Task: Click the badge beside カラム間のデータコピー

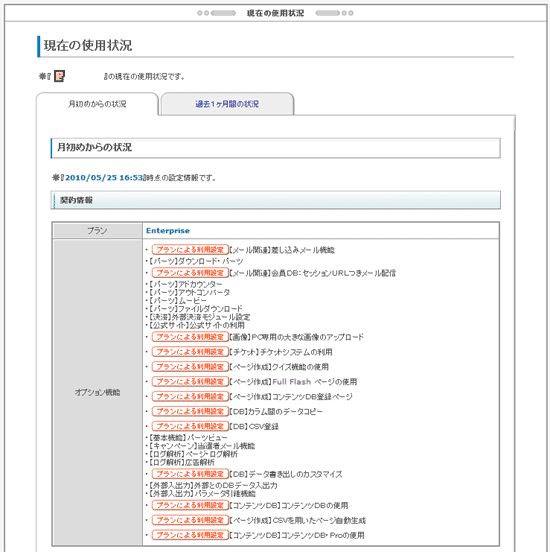Action: [x=190, y=411]
